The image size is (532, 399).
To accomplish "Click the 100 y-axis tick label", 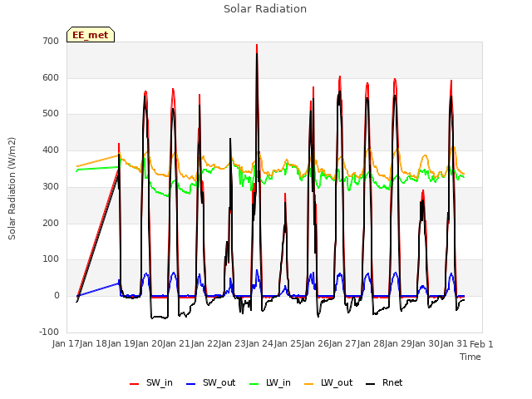I will pos(51,259).
